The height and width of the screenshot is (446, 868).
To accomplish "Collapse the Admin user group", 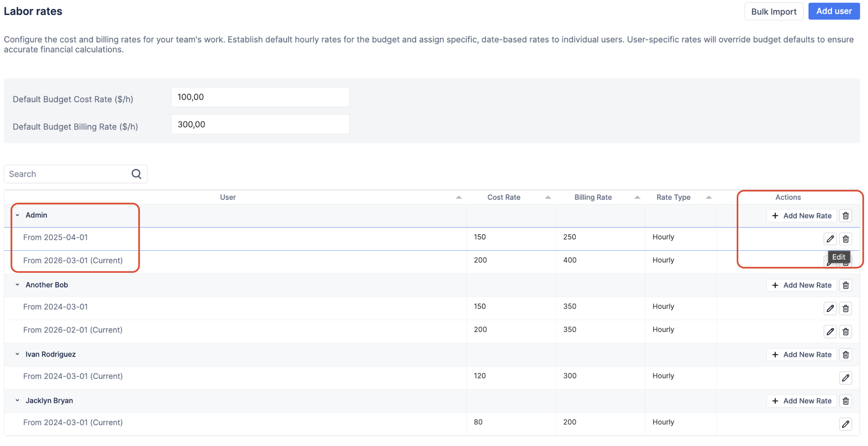I will point(17,215).
